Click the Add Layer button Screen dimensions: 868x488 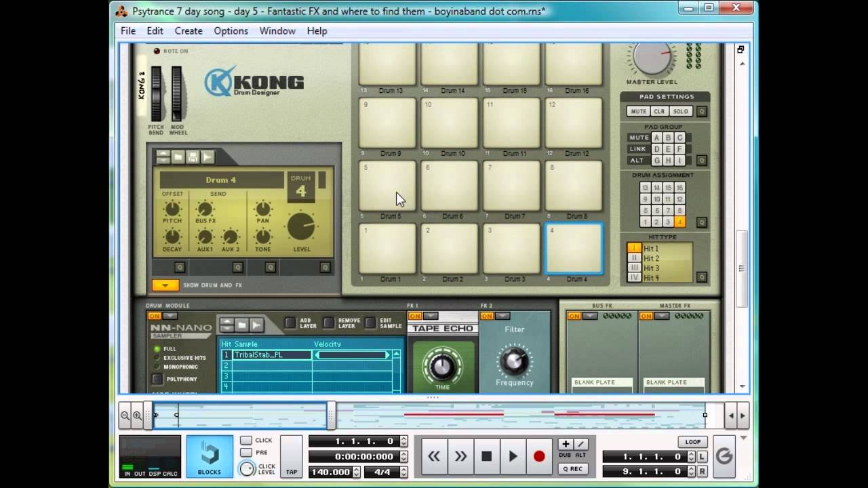290,323
